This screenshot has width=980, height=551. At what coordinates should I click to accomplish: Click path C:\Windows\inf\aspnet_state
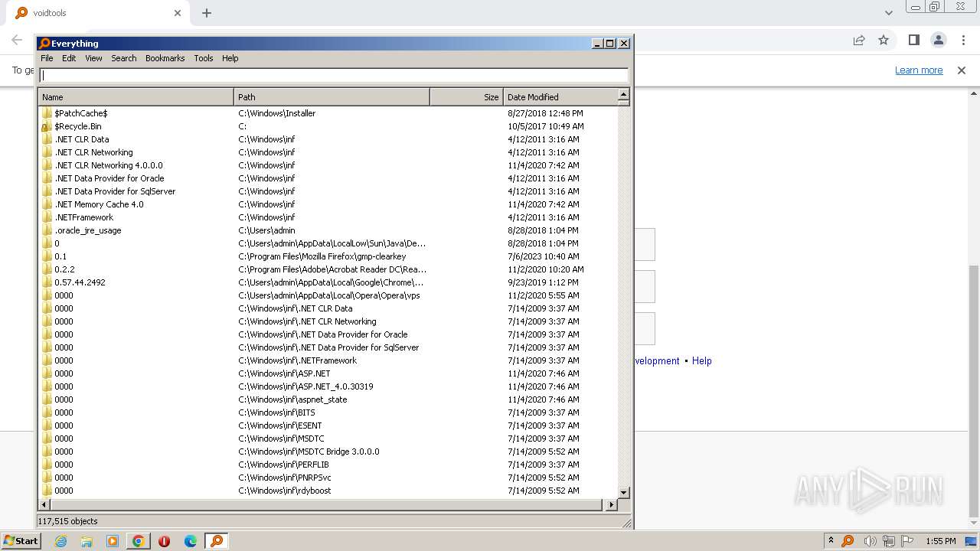coord(292,399)
